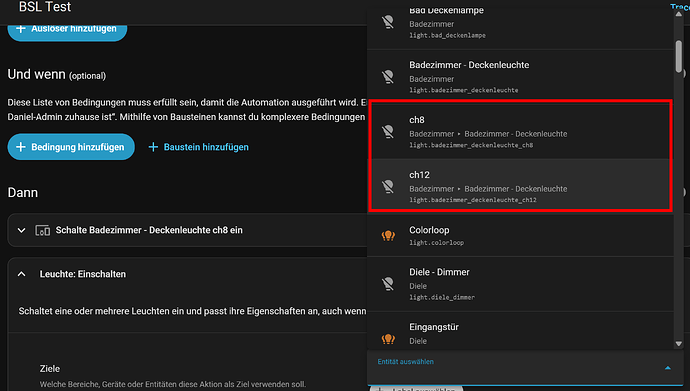Screen dimensions: 690x391
Task: Click the light-off icon beside ch12
Action: click(388, 186)
